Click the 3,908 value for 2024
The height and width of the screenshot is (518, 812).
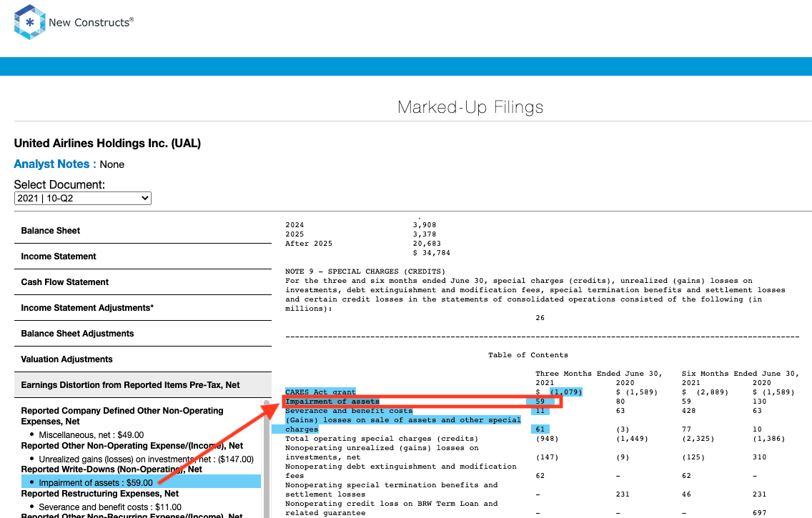tap(425, 225)
